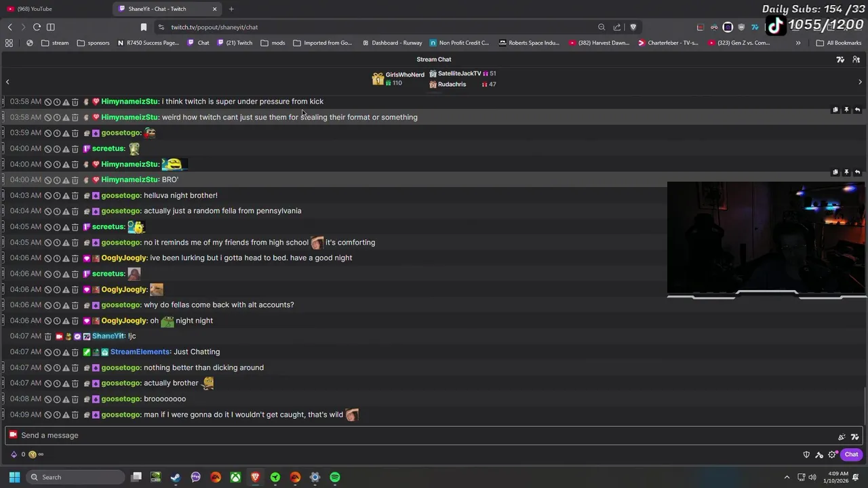Image resolution: width=868 pixels, height=488 pixels.
Task: Timeout user on 'nothing better than dicking around'
Action: click(x=57, y=367)
